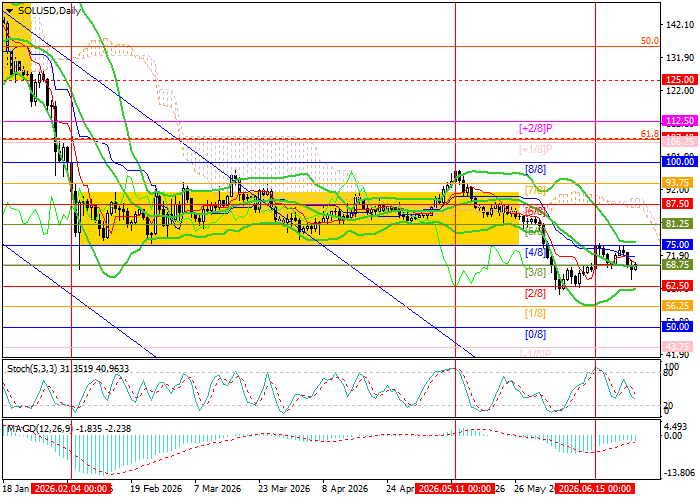Select the [2/8] Murrey level label

tap(535, 293)
